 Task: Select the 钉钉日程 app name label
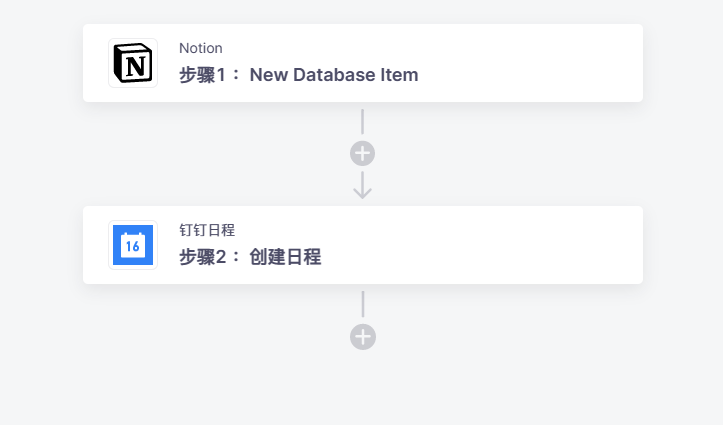[207, 230]
